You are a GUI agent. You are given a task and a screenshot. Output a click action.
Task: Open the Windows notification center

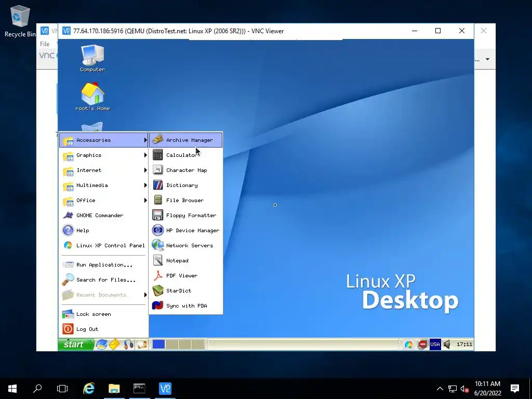click(515, 389)
